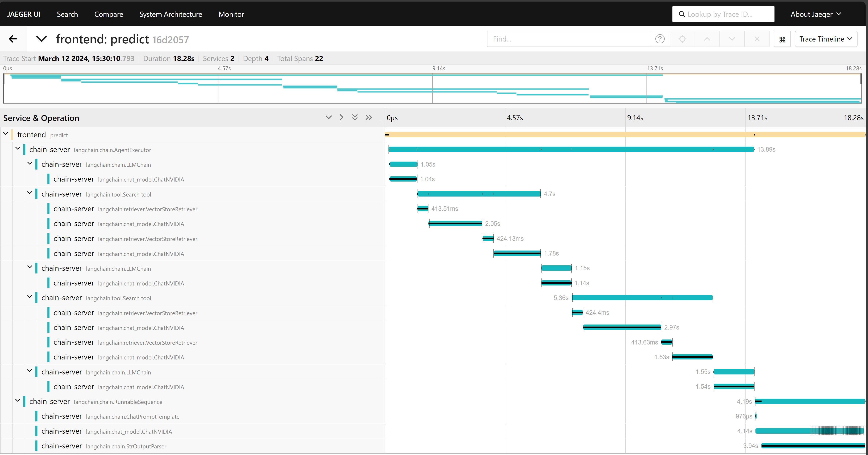Open the find help question mark icon
Viewport: 868px width, 455px height.
click(x=660, y=39)
